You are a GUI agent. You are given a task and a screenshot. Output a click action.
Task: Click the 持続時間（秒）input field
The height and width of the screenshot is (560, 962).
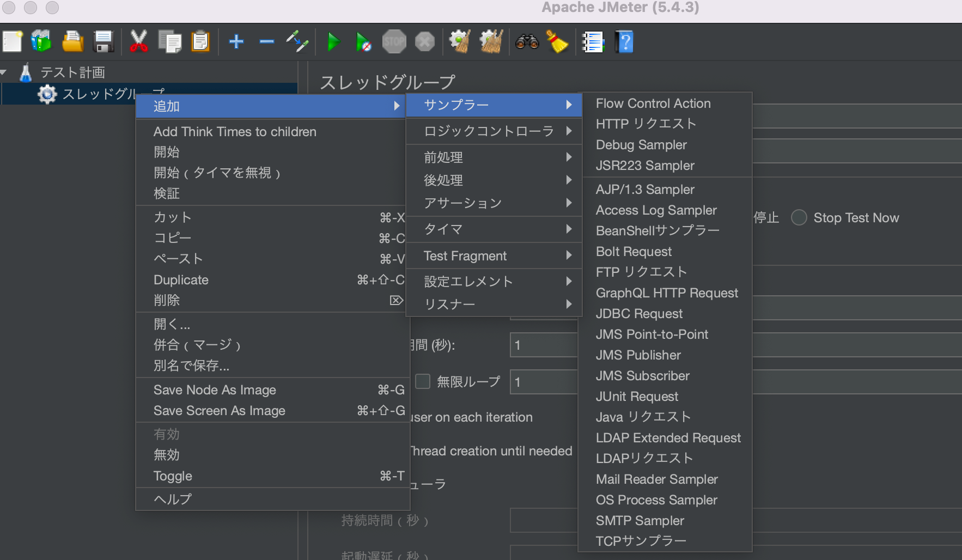(x=544, y=520)
